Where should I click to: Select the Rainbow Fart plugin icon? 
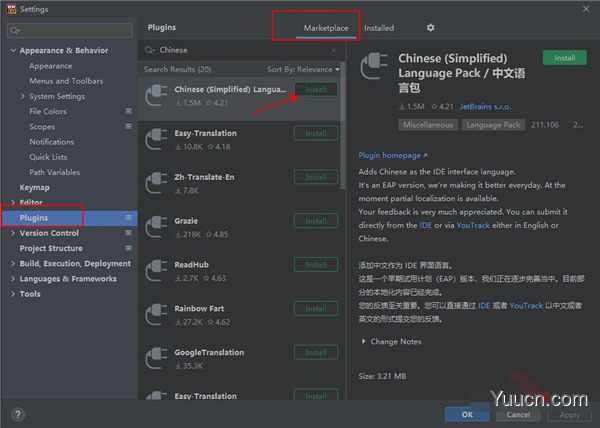click(157, 314)
